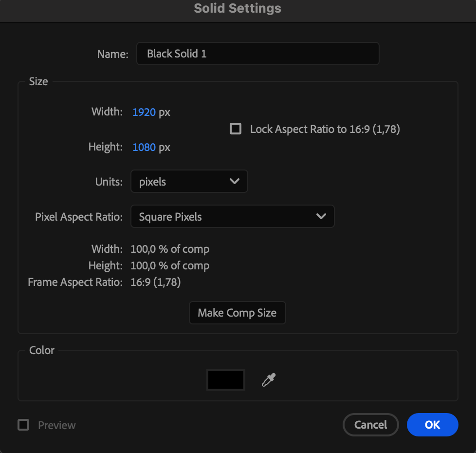Click the Preview label text
Viewport: 476px width, 453px height.
click(x=57, y=425)
